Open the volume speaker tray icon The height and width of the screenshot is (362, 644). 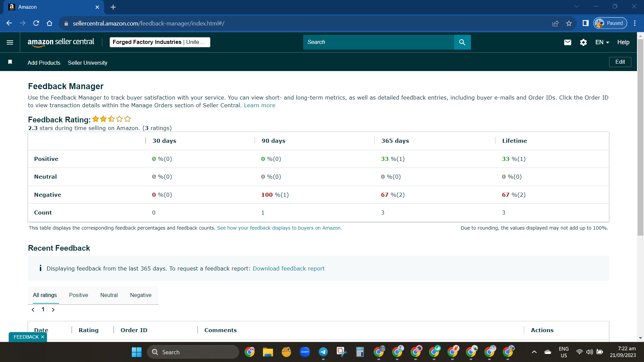tap(589, 352)
